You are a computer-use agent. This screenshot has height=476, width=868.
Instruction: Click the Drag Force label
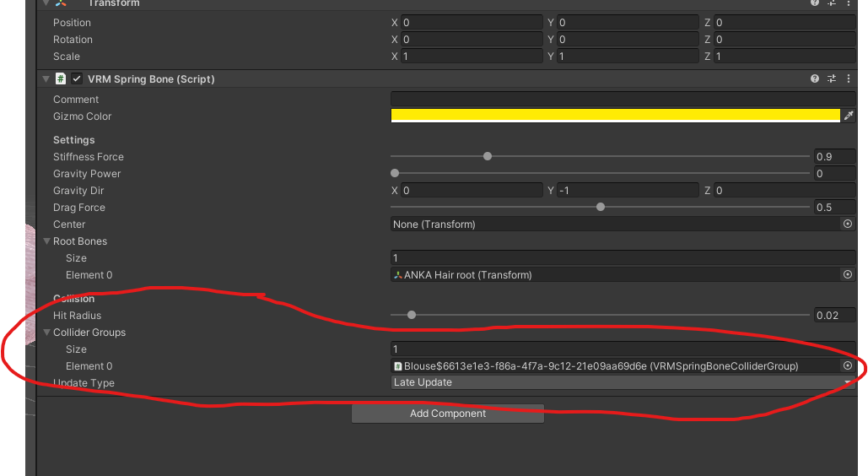(79, 208)
